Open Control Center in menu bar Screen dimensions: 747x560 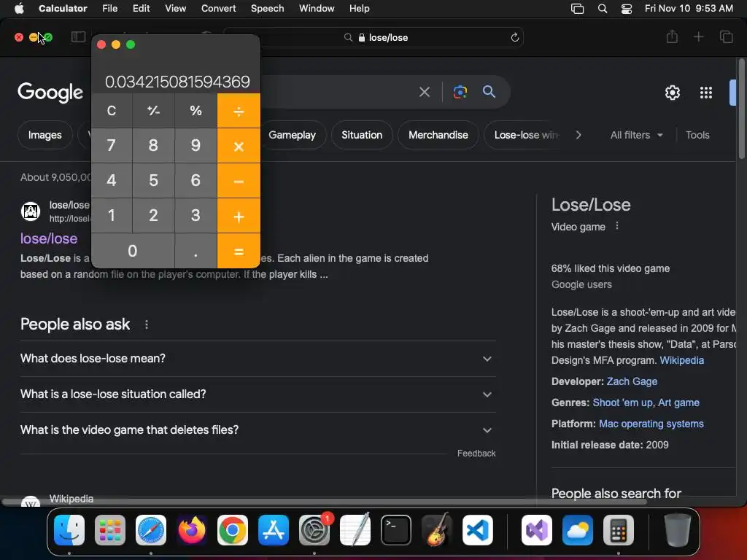coord(627,9)
